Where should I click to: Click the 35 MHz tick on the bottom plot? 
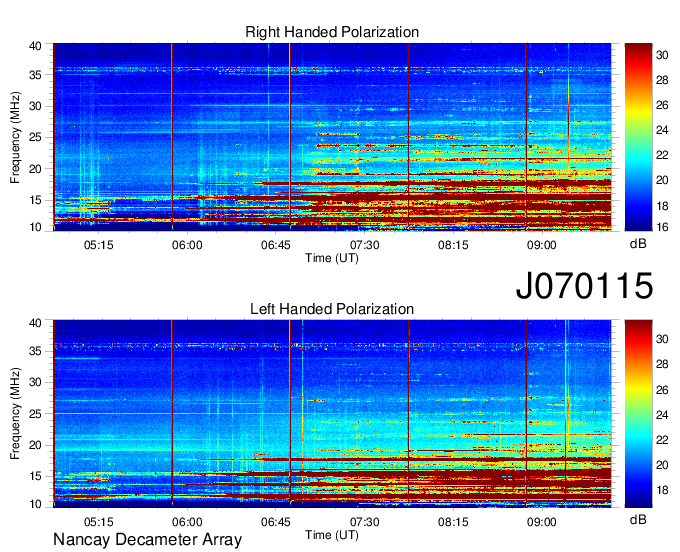[x=35, y=351]
